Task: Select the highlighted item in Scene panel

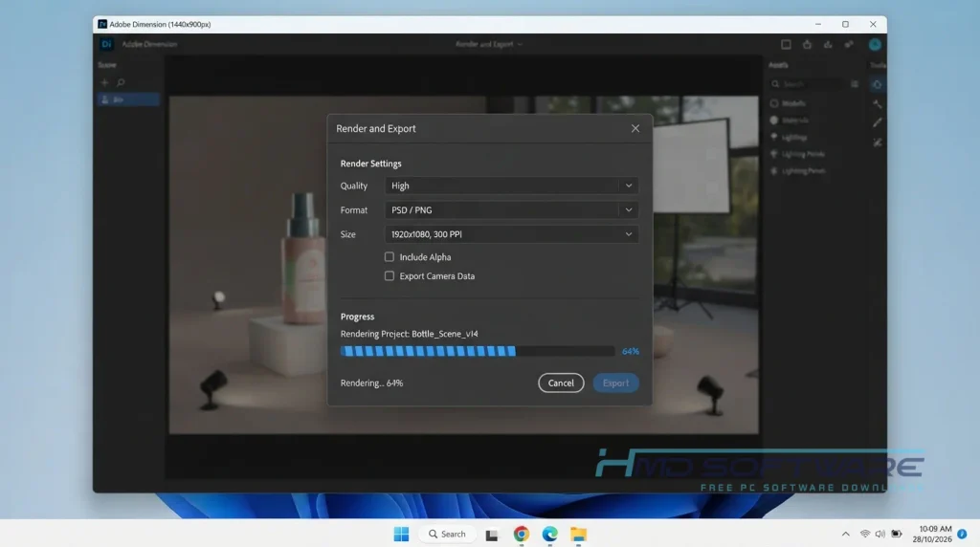Action: click(x=128, y=99)
